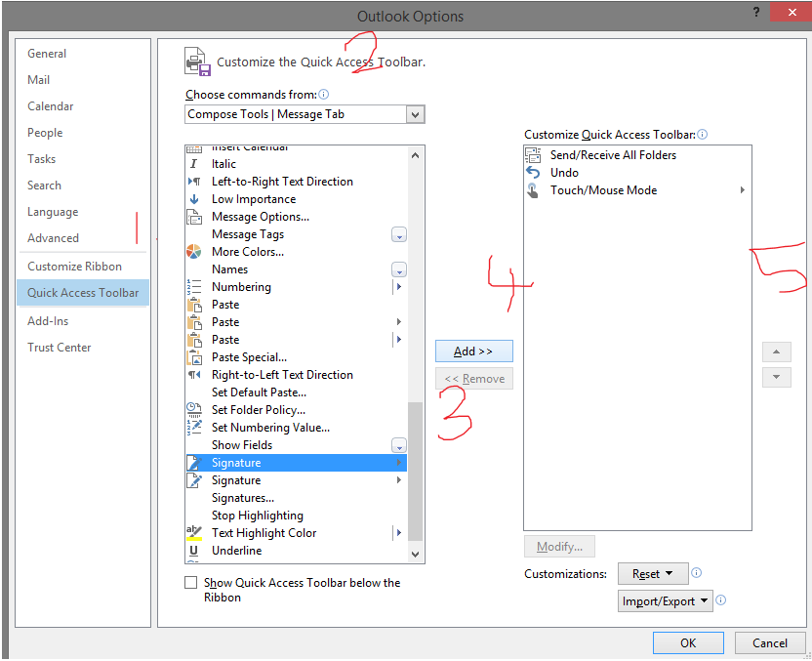Click the Numbering list icon
Screen dimensions: 812x661
[196, 286]
